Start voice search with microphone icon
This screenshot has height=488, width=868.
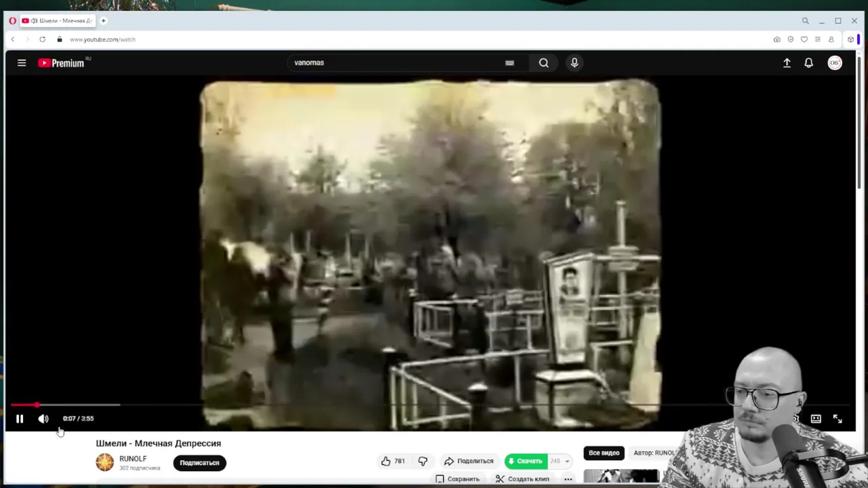[574, 62]
